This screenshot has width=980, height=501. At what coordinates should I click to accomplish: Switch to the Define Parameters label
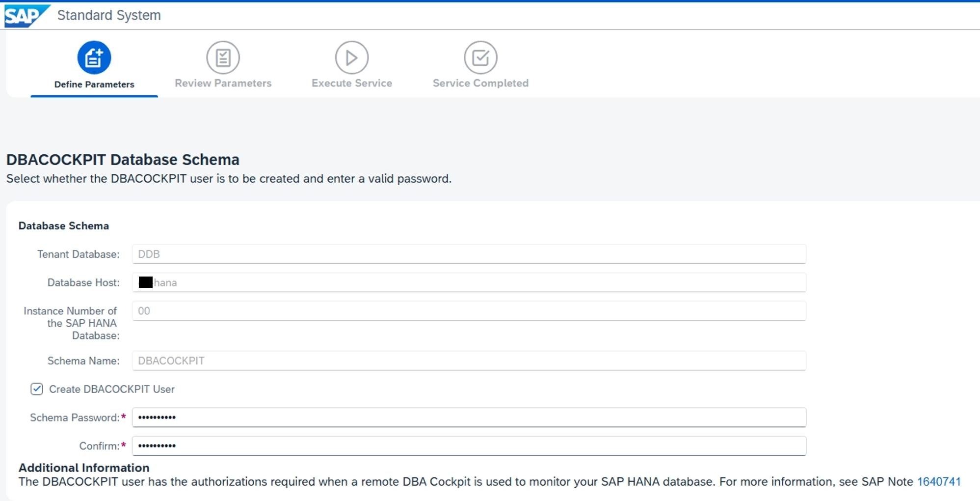(94, 84)
